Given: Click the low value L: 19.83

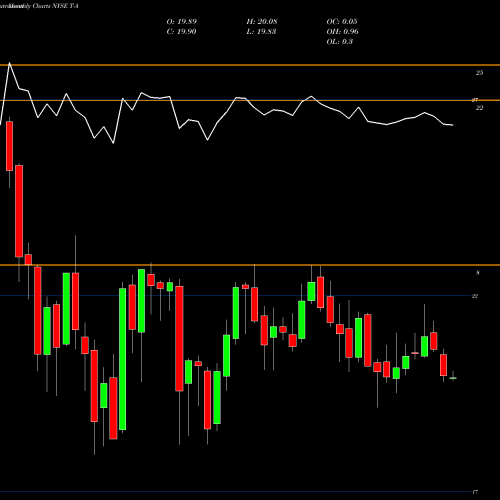Looking at the screenshot, I should coord(261,32).
